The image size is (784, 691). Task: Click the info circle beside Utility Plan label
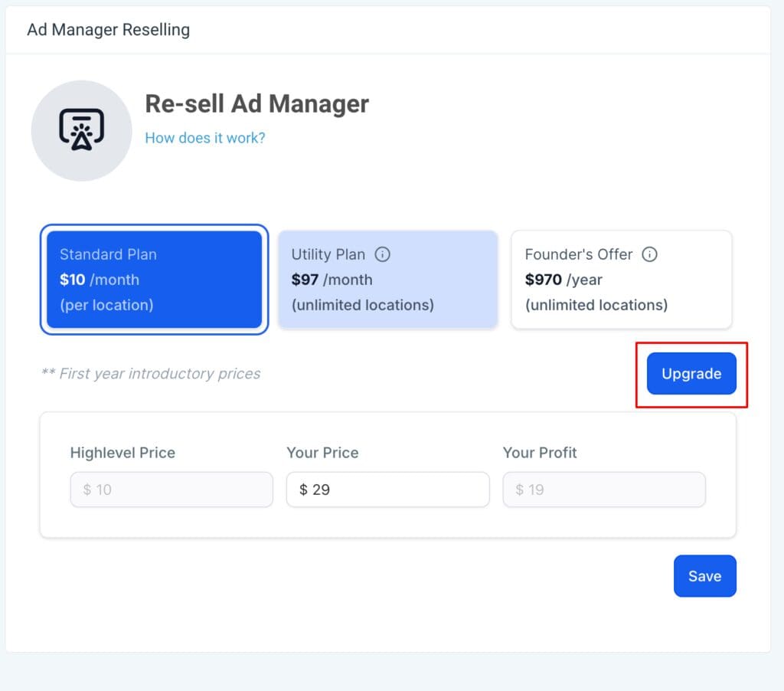[x=382, y=254]
